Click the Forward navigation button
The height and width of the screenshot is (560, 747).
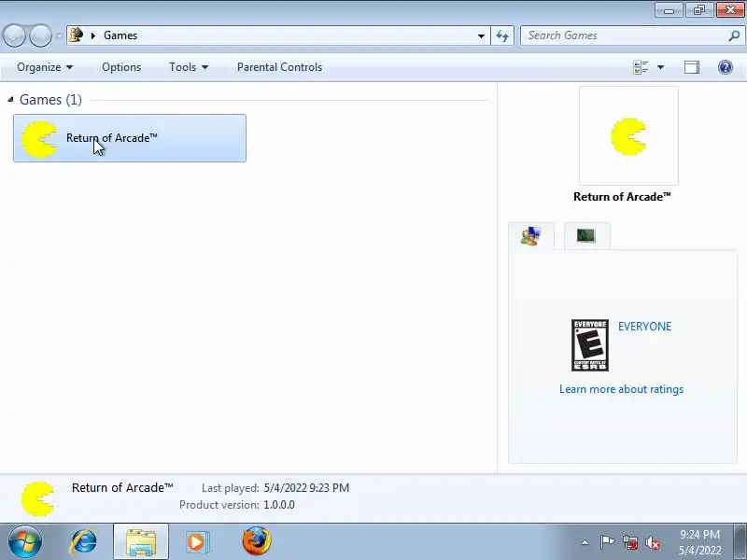[x=41, y=35]
